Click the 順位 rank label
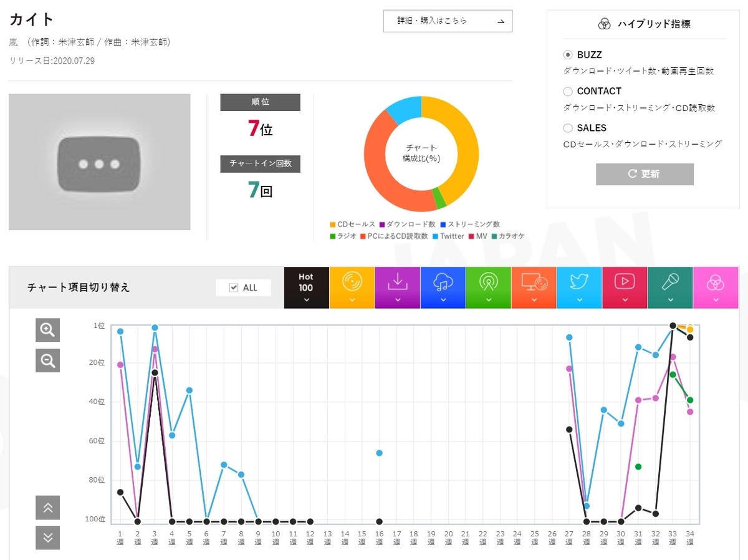The width and height of the screenshot is (748, 560). coord(260,102)
